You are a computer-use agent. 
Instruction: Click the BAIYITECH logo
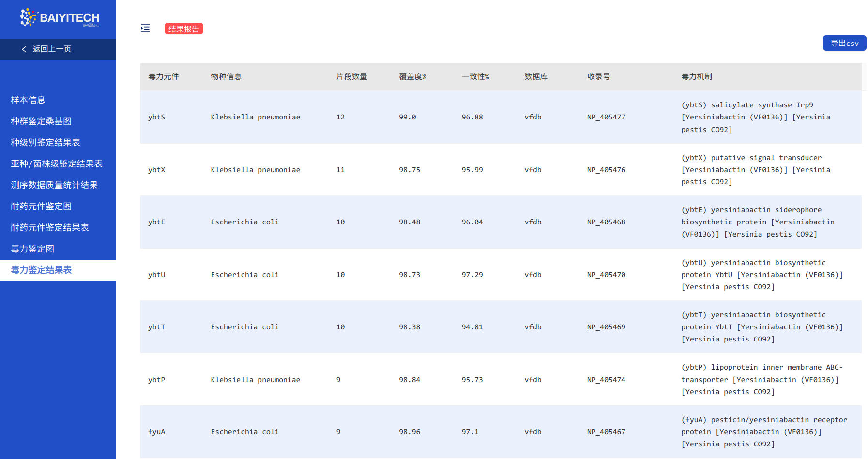[60, 18]
